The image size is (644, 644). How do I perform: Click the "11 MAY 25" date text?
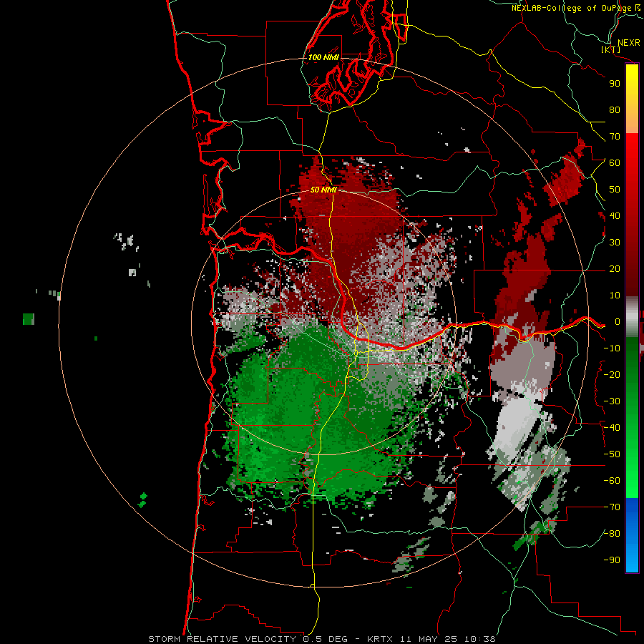click(429, 639)
